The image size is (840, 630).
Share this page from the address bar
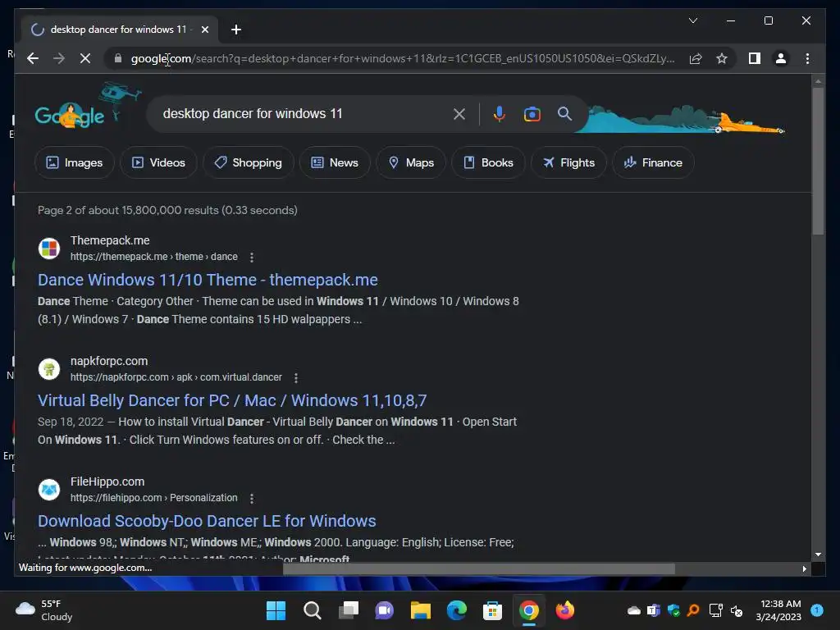(696, 58)
